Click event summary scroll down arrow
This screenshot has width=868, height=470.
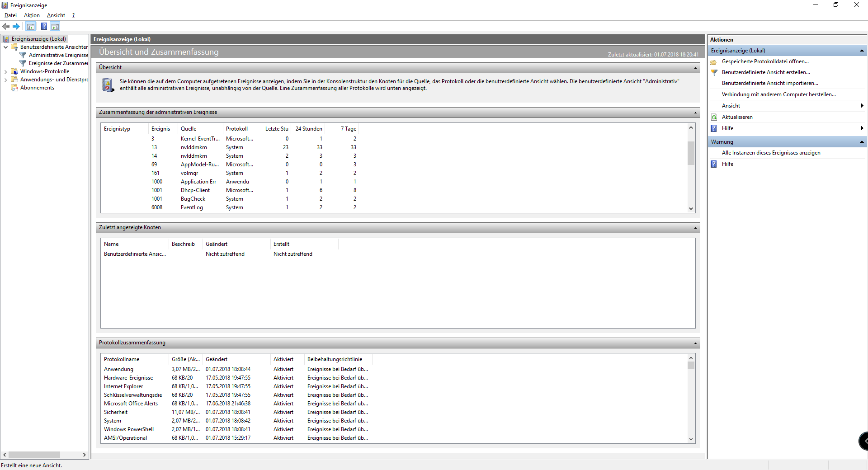pos(691,209)
